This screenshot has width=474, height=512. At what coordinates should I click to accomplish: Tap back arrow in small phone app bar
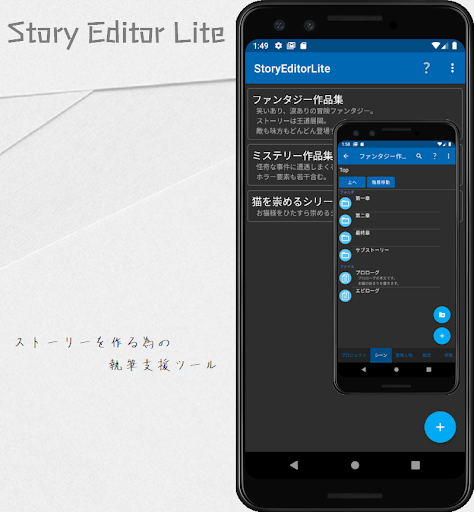pos(346,156)
